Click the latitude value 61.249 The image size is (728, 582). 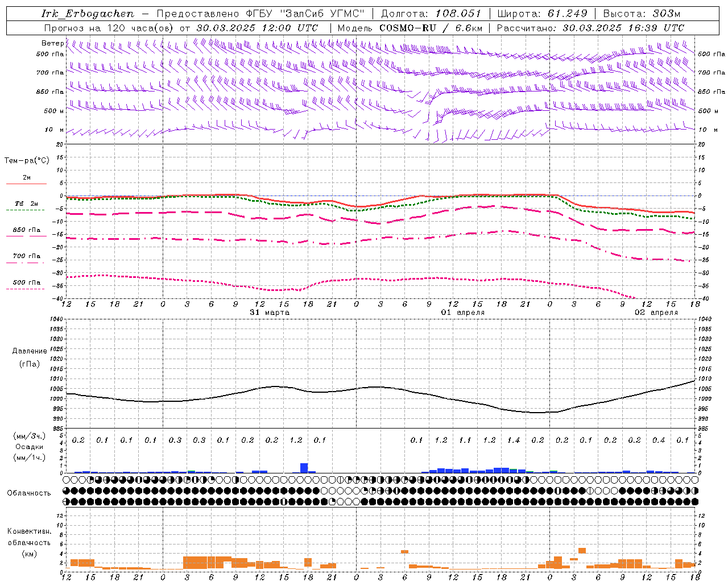click(x=566, y=14)
